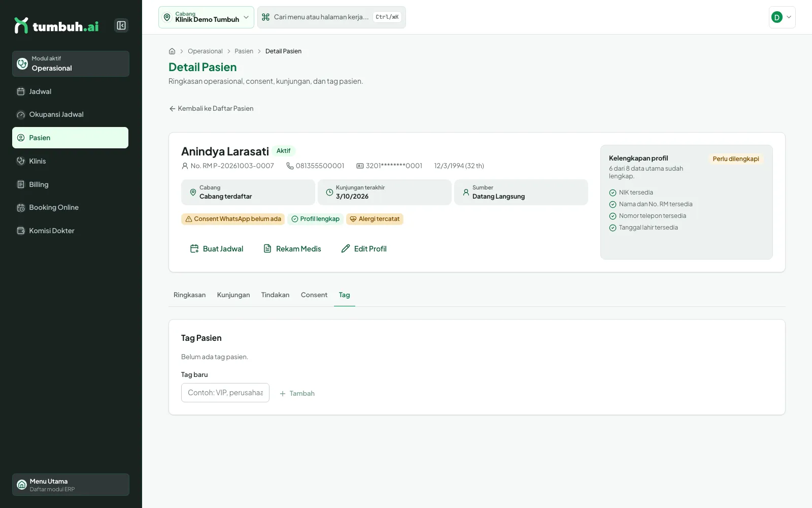Switch to the Kunjungan tab
The width and height of the screenshot is (812, 508).
point(233,295)
